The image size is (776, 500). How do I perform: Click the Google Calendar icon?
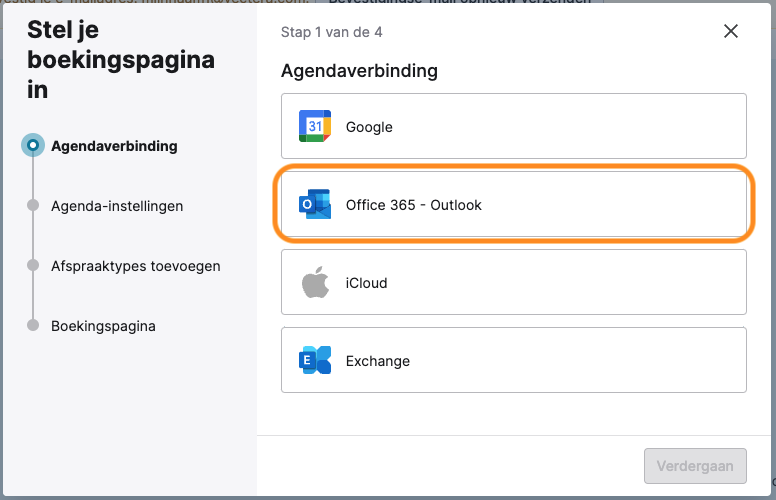pos(315,126)
